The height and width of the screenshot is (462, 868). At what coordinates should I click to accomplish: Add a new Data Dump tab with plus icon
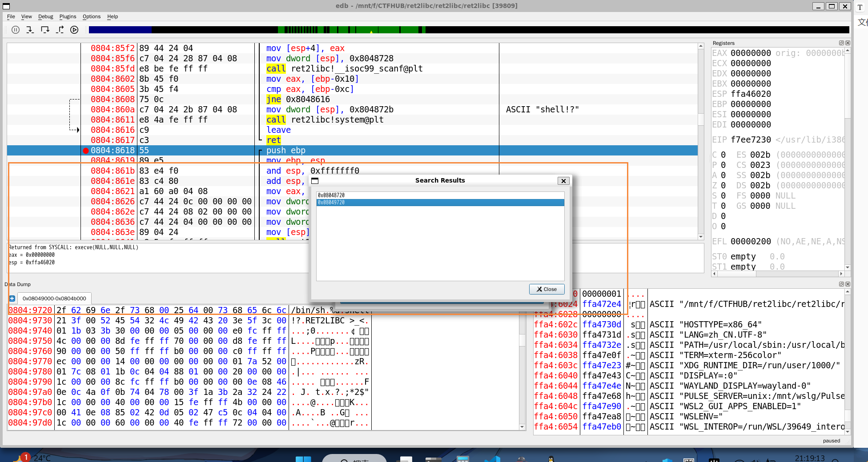pos(12,299)
